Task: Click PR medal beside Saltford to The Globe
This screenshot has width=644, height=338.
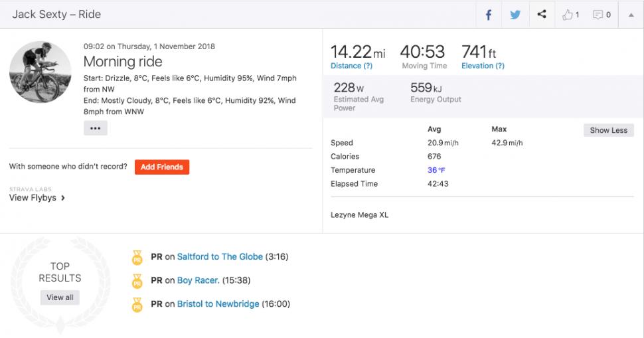Action: coord(137,258)
